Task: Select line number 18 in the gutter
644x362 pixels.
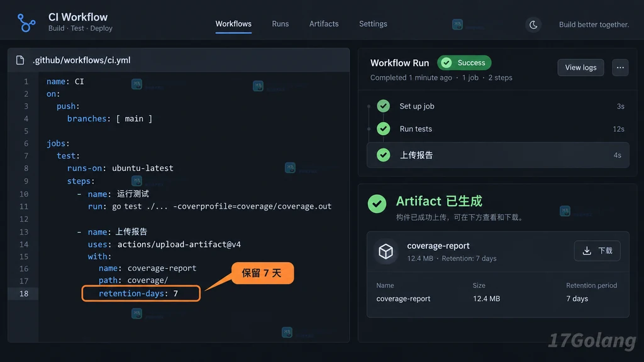Action: click(24, 293)
